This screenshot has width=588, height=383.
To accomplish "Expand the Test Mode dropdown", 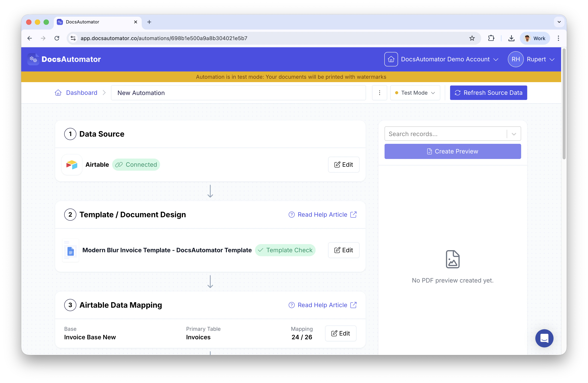I will (415, 93).
